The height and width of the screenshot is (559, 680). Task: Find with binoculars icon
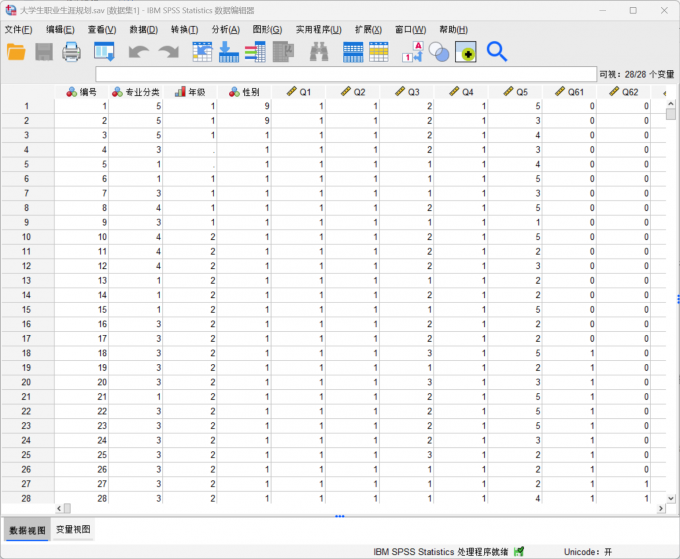pos(319,52)
